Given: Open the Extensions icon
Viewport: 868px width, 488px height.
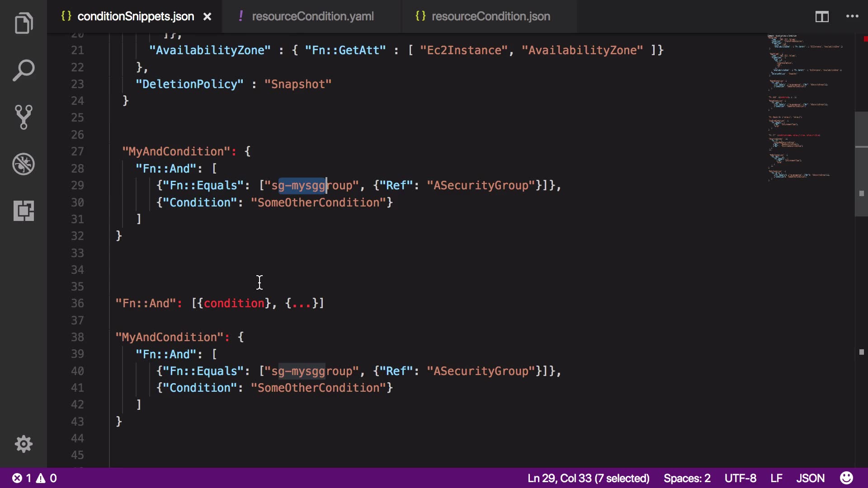Looking at the screenshot, I should point(24,211).
